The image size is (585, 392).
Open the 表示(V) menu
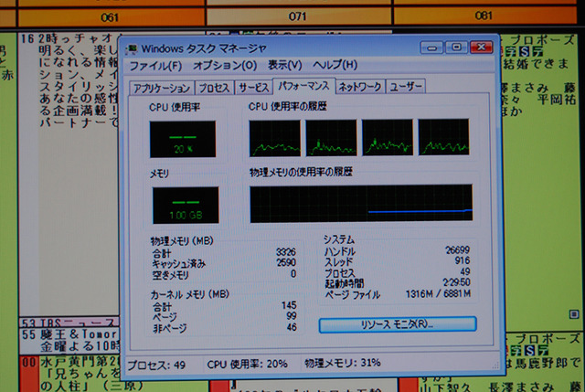click(x=284, y=65)
